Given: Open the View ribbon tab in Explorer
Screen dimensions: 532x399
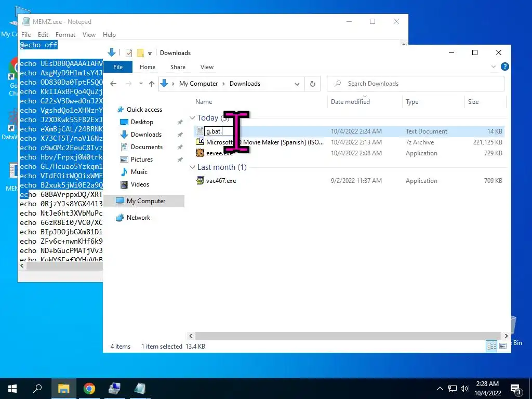Looking at the screenshot, I should click(207, 67).
